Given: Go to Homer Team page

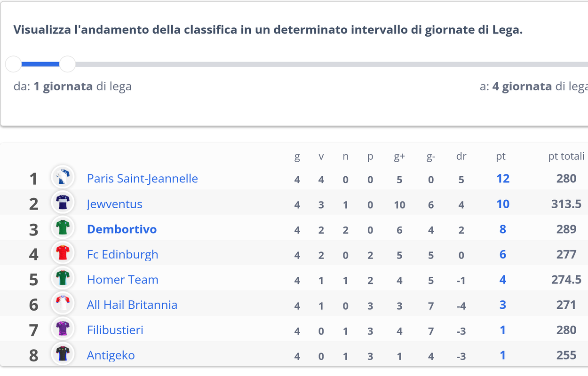Looking at the screenshot, I should 123,280.
